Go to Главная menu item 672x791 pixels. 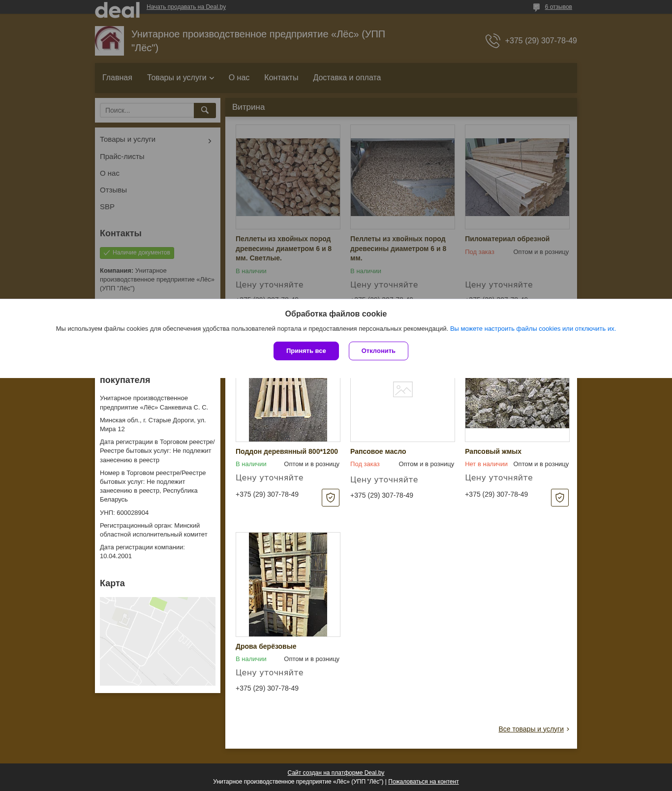pos(117,78)
